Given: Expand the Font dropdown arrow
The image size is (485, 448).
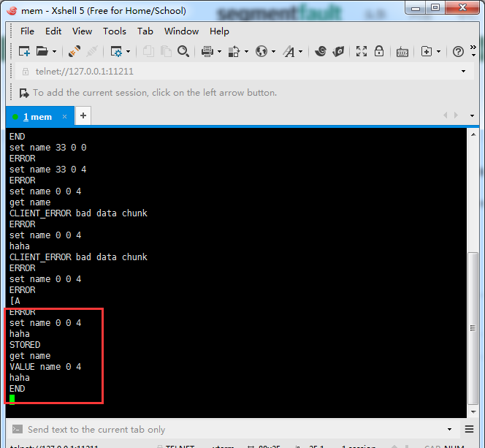Looking at the screenshot, I should (300, 52).
